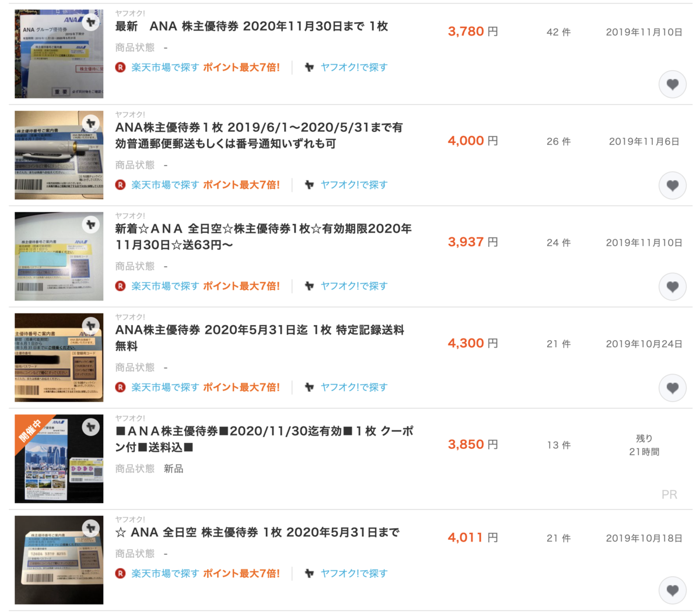700x614 pixels.
Task: Open thumbnail of 3,937円 ANA coupon listing
Action: click(59, 256)
